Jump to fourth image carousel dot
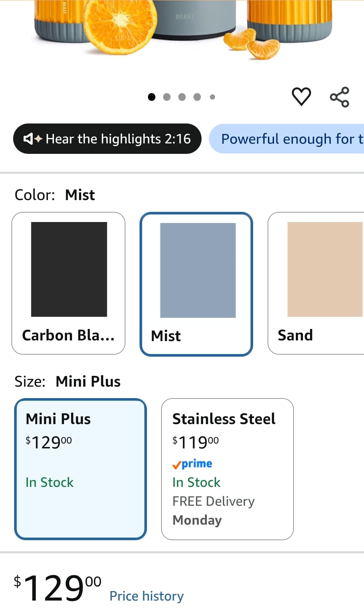This screenshot has width=364, height=609. click(197, 97)
